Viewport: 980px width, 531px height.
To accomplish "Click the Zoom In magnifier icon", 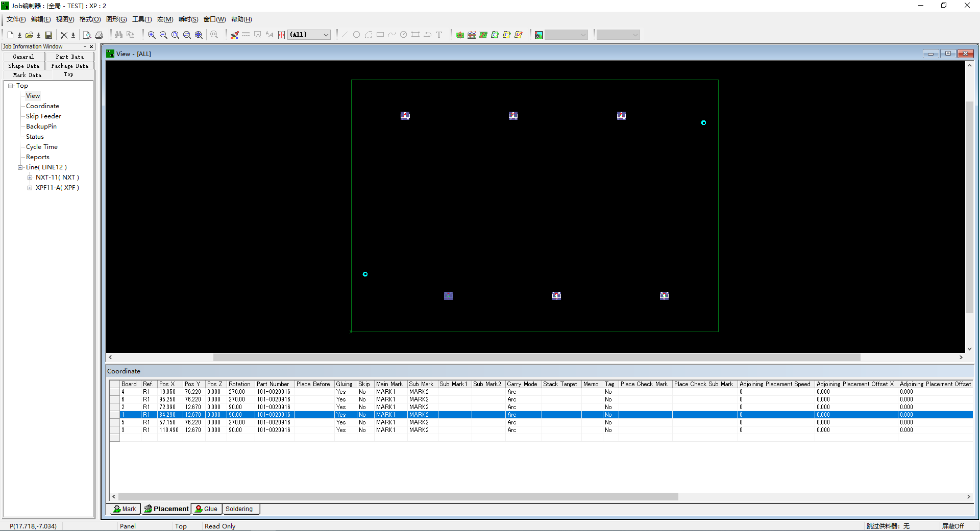I will (x=152, y=35).
